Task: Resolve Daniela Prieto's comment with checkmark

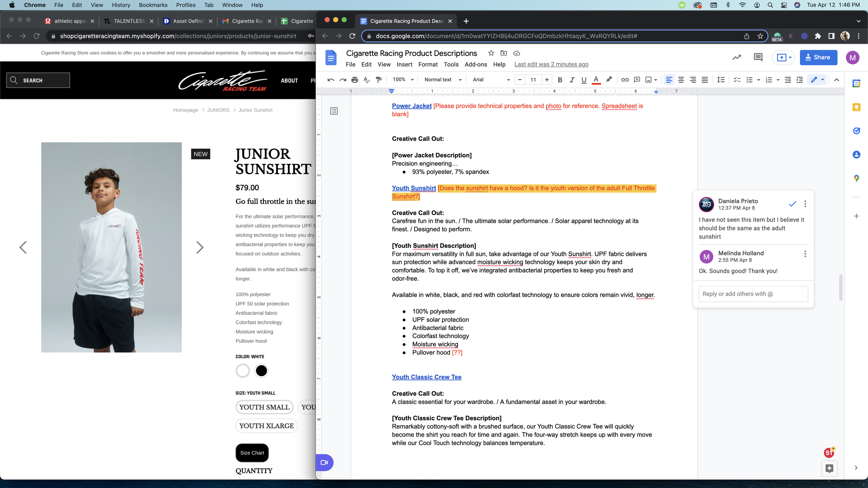Action: (x=792, y=204)
